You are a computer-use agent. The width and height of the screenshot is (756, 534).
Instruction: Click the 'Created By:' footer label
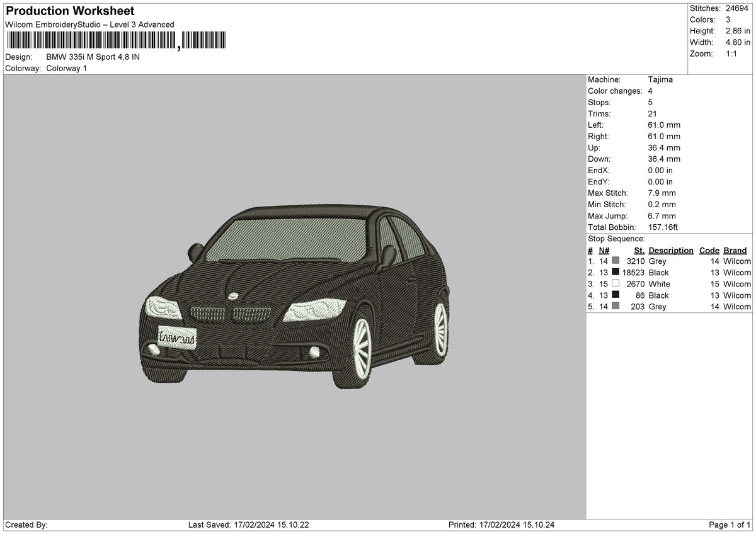[x=26, y=525]
